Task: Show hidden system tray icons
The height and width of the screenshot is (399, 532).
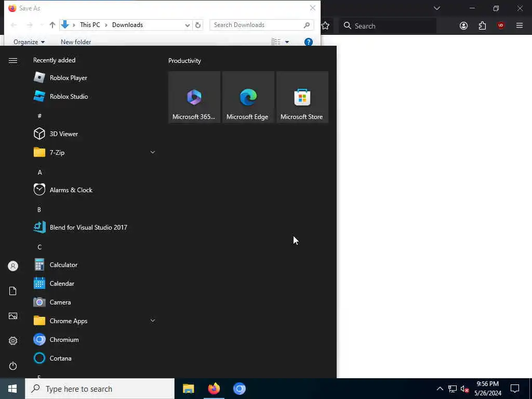Action: [440, 389]
